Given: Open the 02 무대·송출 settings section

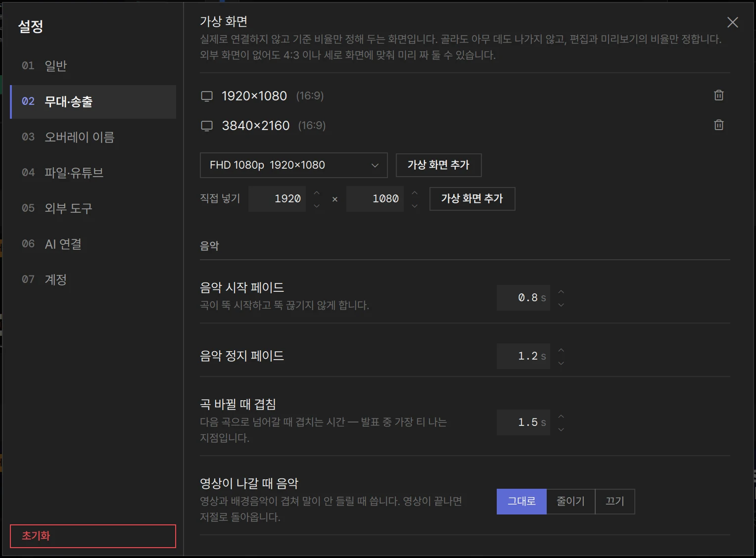Looking at the screenshot, I should click(93, 101).
